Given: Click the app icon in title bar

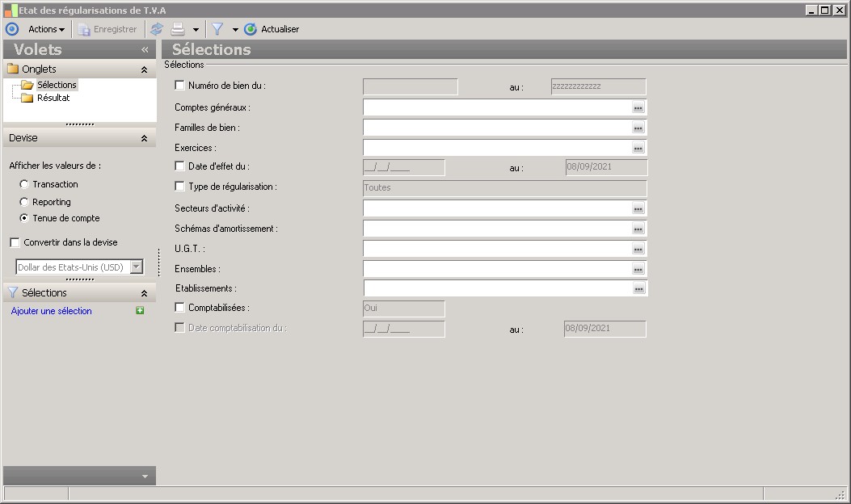Looking at the screenshot, I should (11, 10).
